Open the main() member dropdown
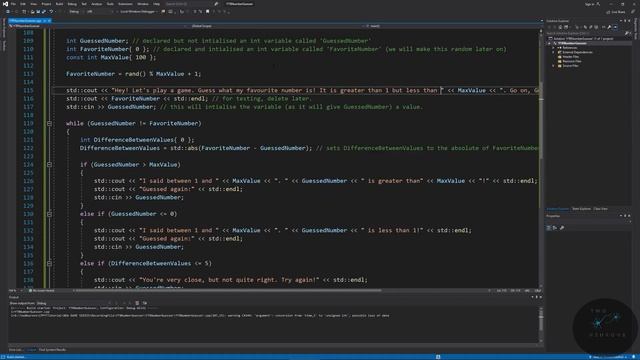Viewport: 640px width, 360px height. [452, 26]
